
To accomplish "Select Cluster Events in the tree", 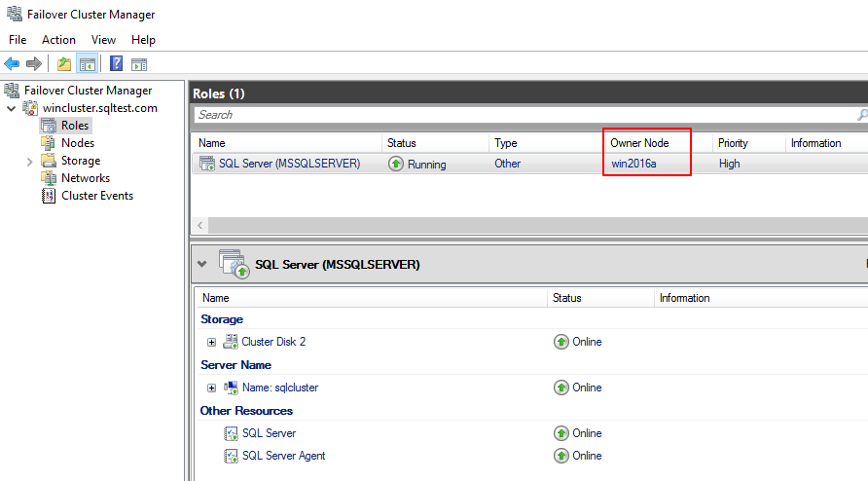I will [97, 196].
